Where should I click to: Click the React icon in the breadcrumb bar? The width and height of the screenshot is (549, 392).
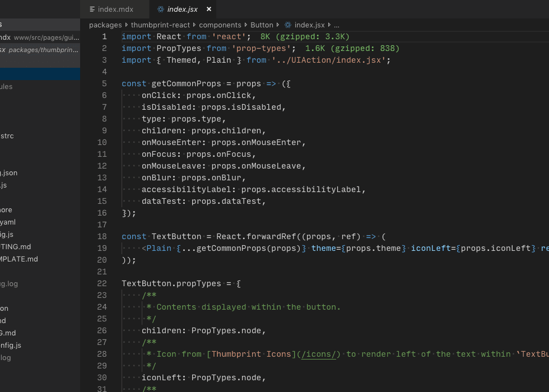(x=287, y=25)
